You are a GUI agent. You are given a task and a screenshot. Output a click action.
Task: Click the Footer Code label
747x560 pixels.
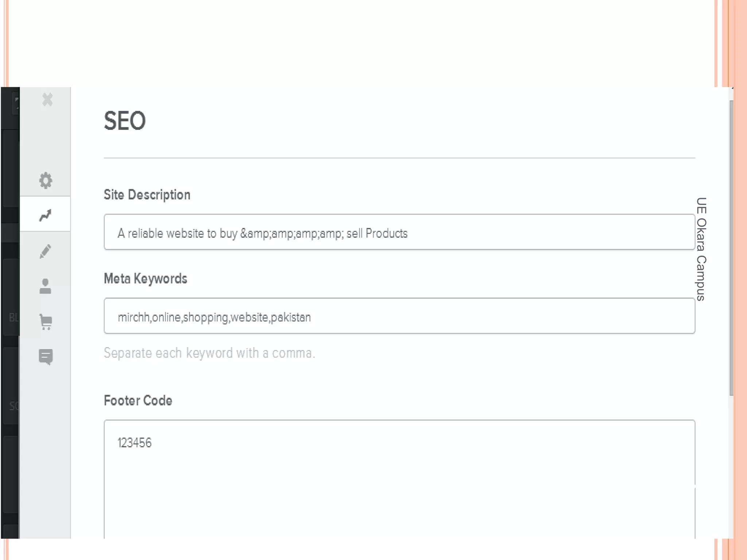click(138, 400)
